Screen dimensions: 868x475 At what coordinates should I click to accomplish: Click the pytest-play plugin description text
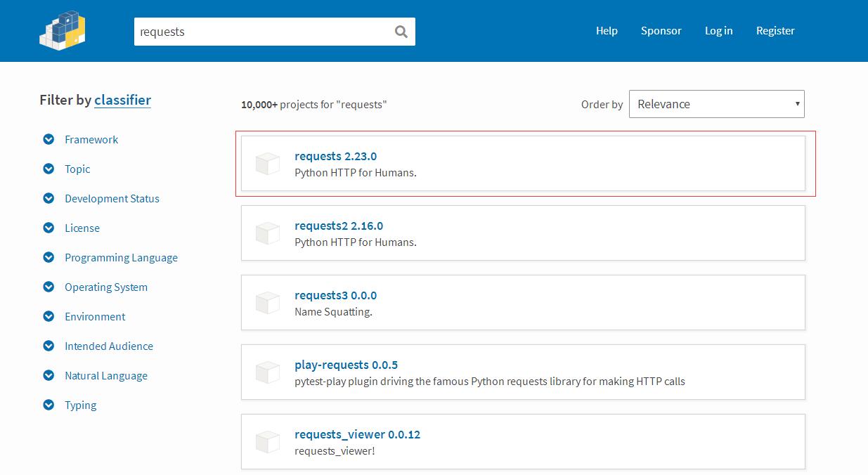490,382
